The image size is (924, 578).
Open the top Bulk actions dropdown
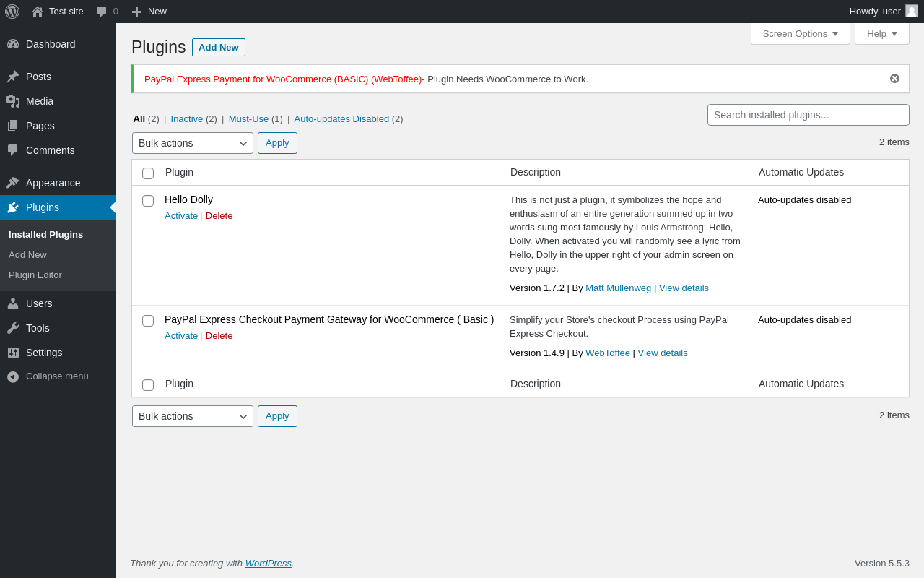tap(193, 143)
